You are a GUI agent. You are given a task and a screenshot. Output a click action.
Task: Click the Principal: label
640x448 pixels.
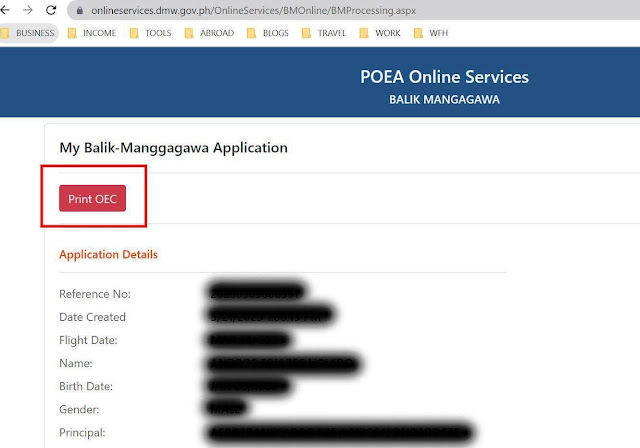point(82,432)
